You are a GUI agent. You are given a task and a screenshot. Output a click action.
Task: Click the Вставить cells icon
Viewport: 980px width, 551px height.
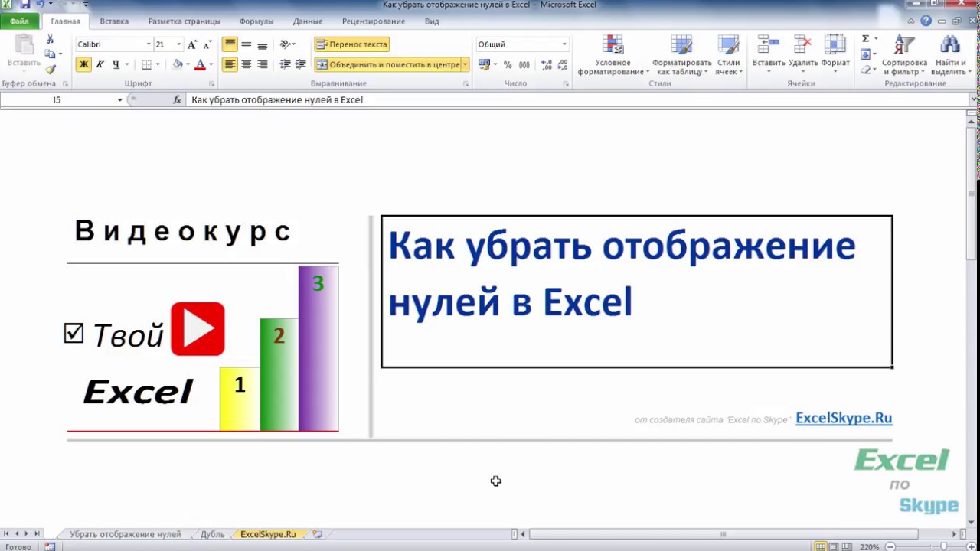(769, 44)
